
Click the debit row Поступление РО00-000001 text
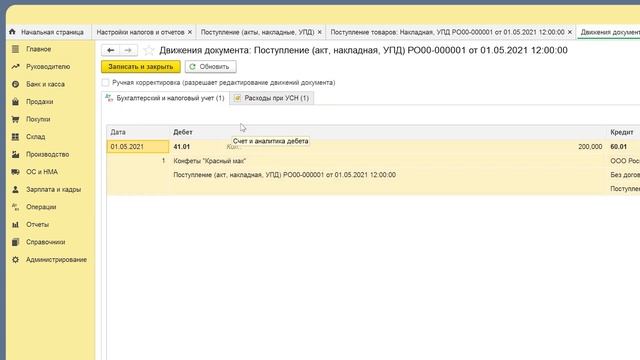[284, 175]
